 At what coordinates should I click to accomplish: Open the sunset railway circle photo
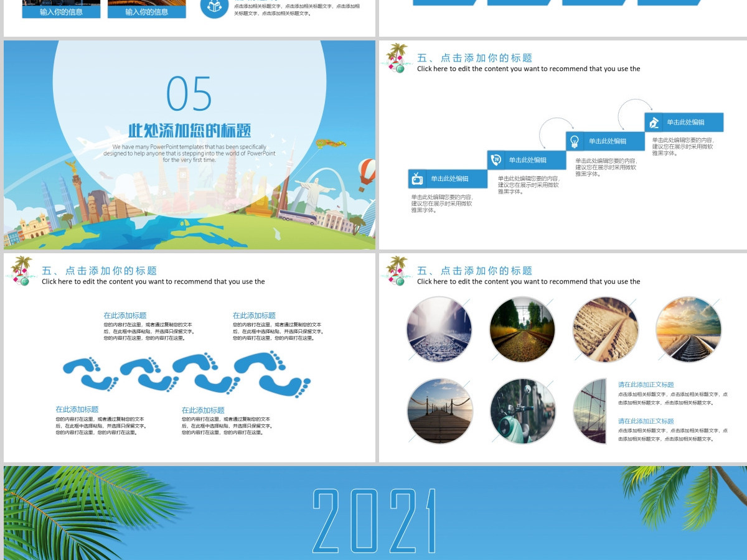click(688, 329)
